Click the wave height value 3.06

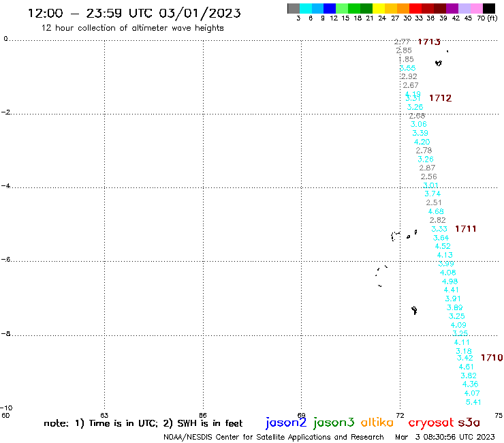[x=418, y=124]
